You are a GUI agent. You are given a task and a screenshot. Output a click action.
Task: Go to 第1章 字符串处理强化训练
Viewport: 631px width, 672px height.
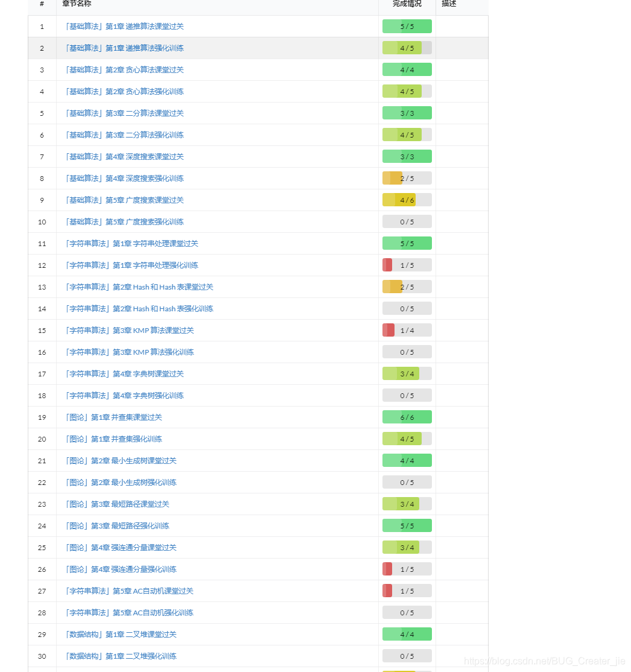pyautogui.click(x=131, y=265)
